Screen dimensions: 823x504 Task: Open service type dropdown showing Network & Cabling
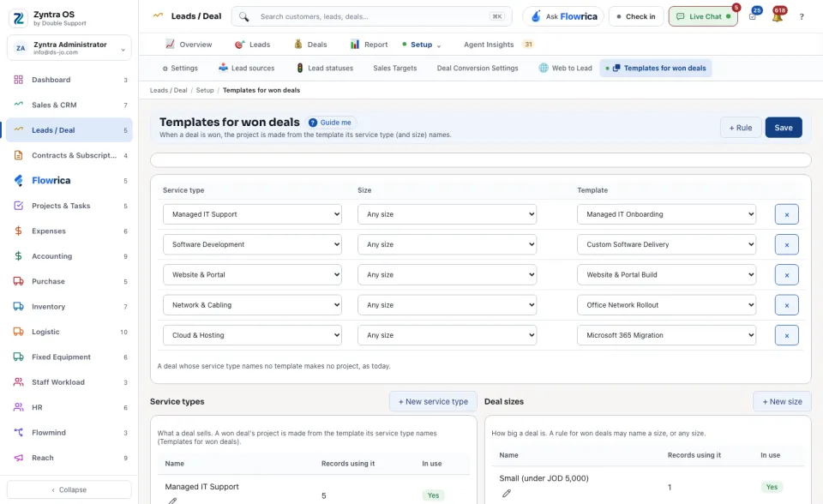(252, 305)
